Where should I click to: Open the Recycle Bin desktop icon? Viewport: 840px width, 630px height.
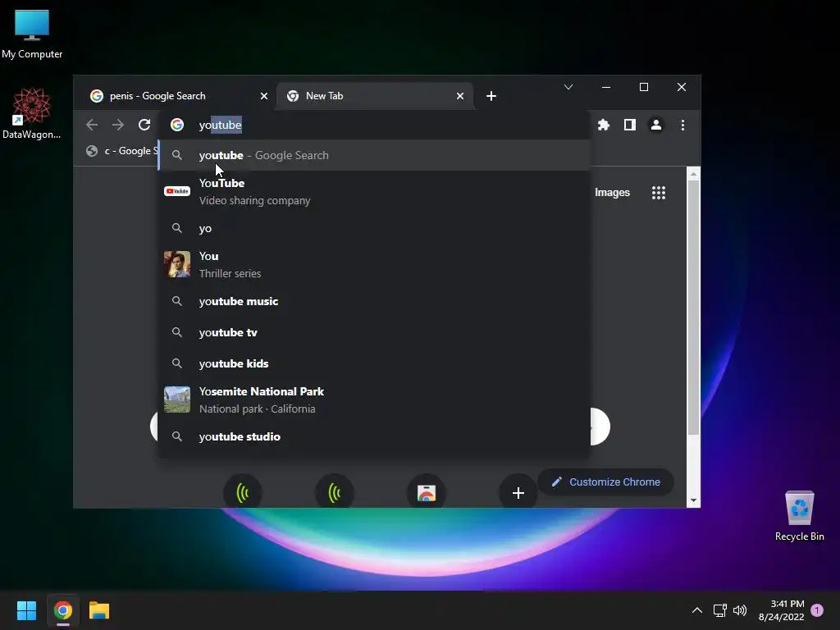coord(799,516)
